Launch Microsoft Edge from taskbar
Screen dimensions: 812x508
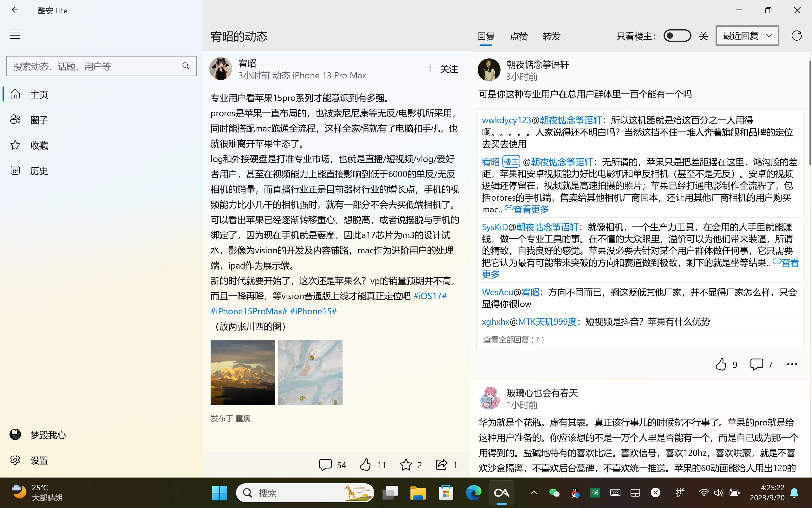(474, 493)
